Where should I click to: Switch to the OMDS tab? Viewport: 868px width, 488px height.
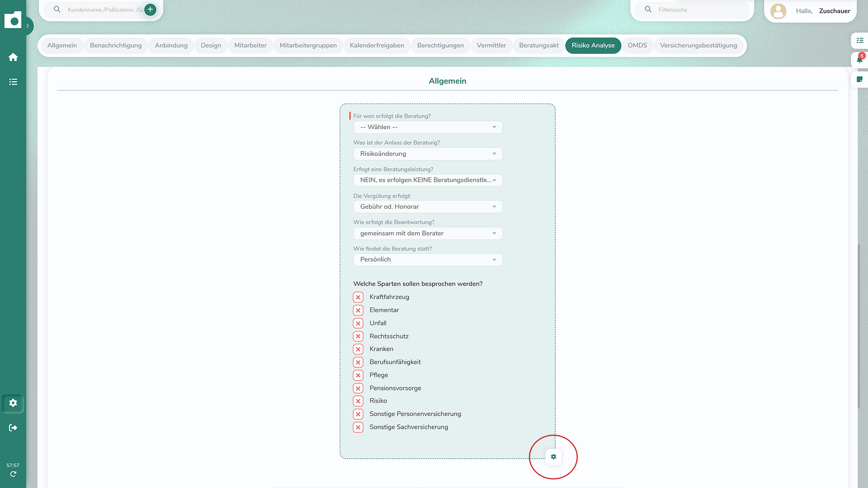click(637, 45)
